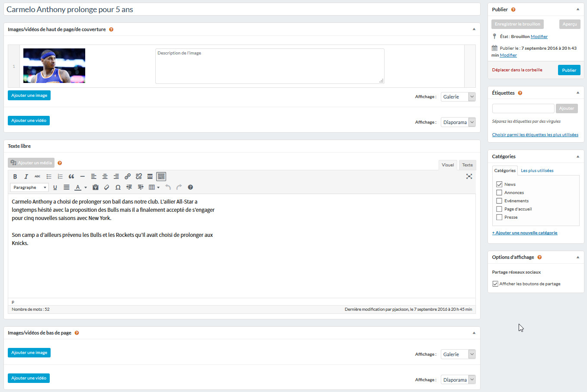The height and width of the screenshot is (392, 587).
Task: Collapse the Étiquettes panel
Action: pyautogui.click(x=577, y=92)
